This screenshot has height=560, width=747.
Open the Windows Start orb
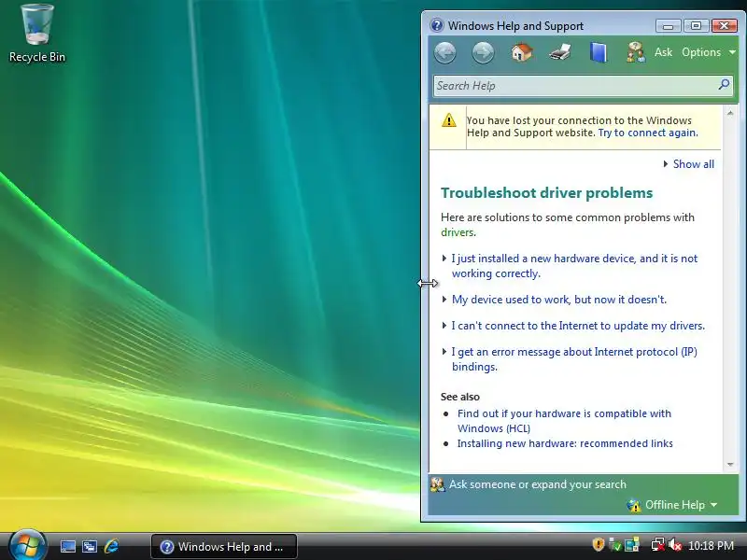click(27, 546)
